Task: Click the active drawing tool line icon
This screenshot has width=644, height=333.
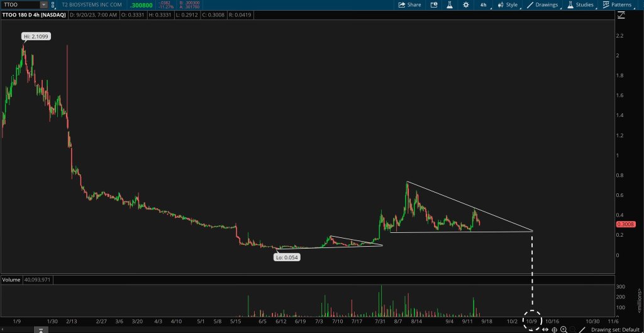Action: click(582, 329)
